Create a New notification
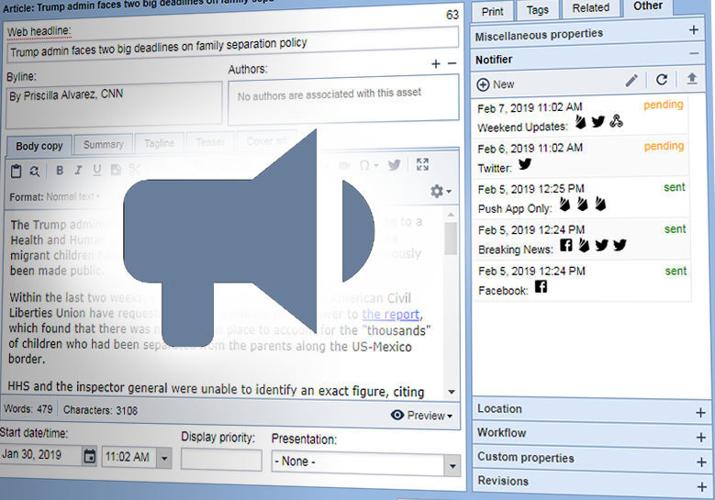This screenshot has height=500, width=715. 495,84
